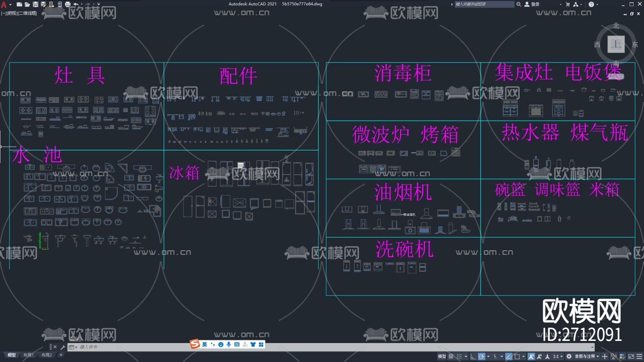The image size is (644, 362).
Task: Save the drawing using the Save icon
Action: pos(35,4)
